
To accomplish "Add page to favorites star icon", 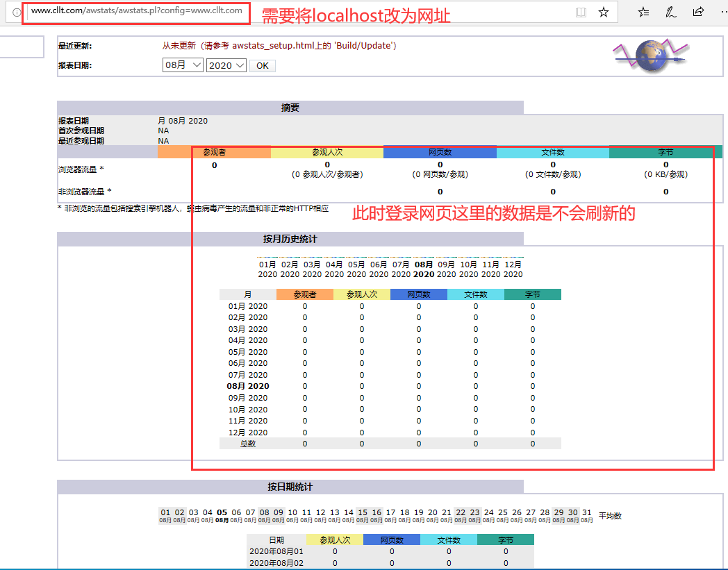I will tap(604, 12).
